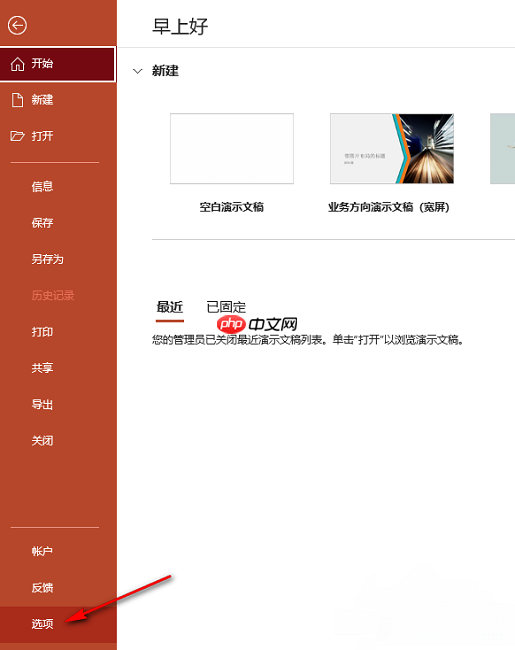Open 共享 in the sidebar
The width and height of the screenshot is (515, 650).
click(x=58, y=368)
